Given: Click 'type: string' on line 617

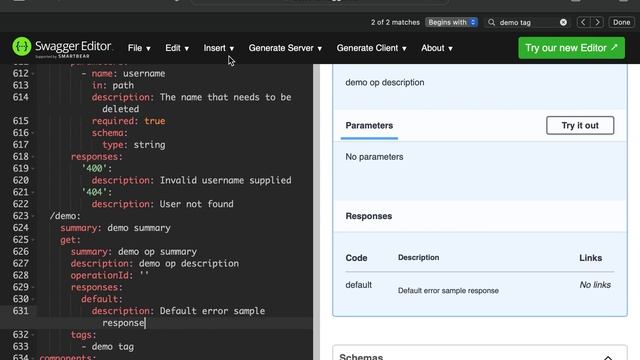Looking at the screenshot, I should point(133,145).
